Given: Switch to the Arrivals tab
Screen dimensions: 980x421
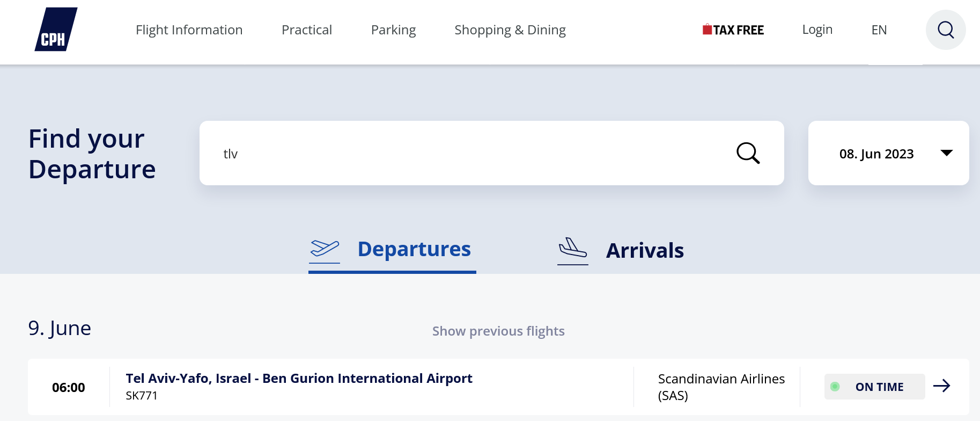Looking at the screenshot, I should 644,251.
